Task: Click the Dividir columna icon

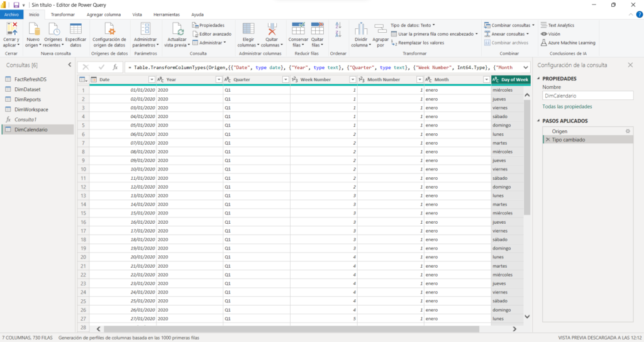Action: click(361, 29)
